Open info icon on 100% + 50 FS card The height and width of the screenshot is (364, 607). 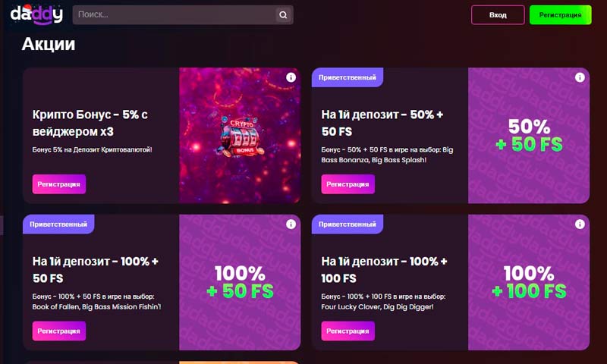tap(291, 224)
